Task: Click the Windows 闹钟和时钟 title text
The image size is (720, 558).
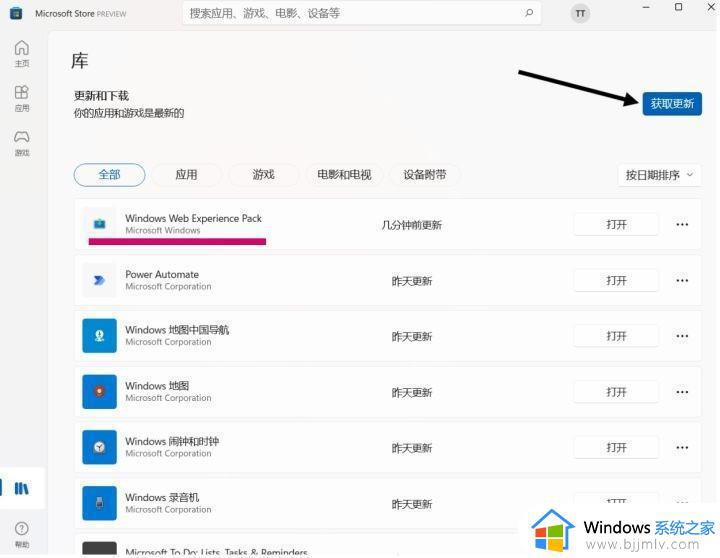Action: point(172,441)
